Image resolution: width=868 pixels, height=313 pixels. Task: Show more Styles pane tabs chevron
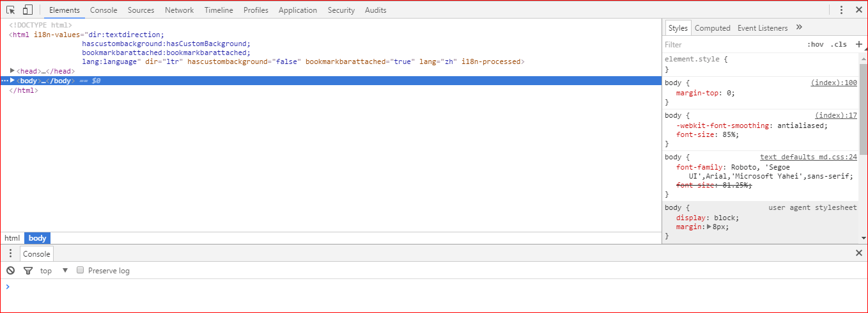click(799, 28)
